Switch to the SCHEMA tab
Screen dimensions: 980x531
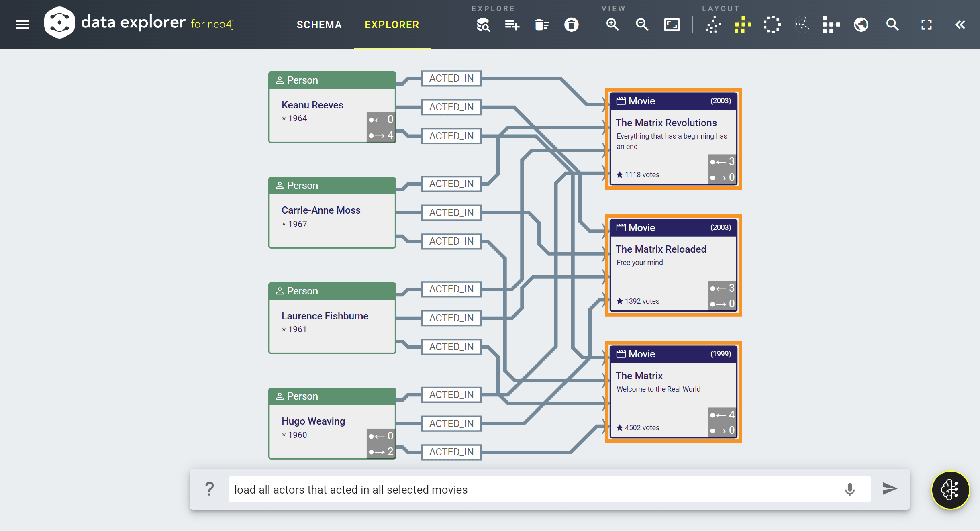click(x=319, y=25)
